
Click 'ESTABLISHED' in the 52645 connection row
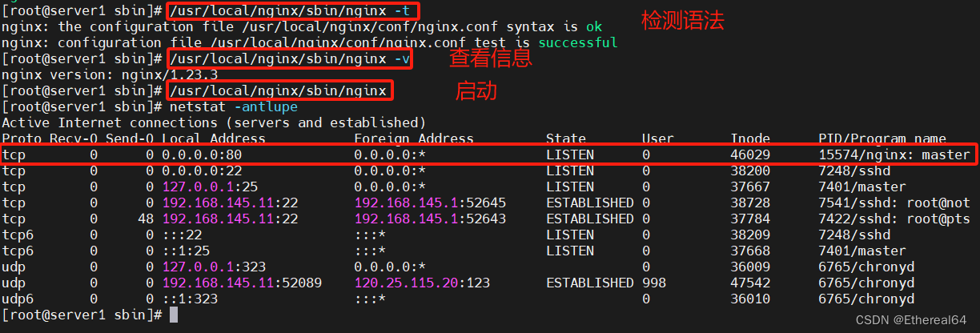590,203
